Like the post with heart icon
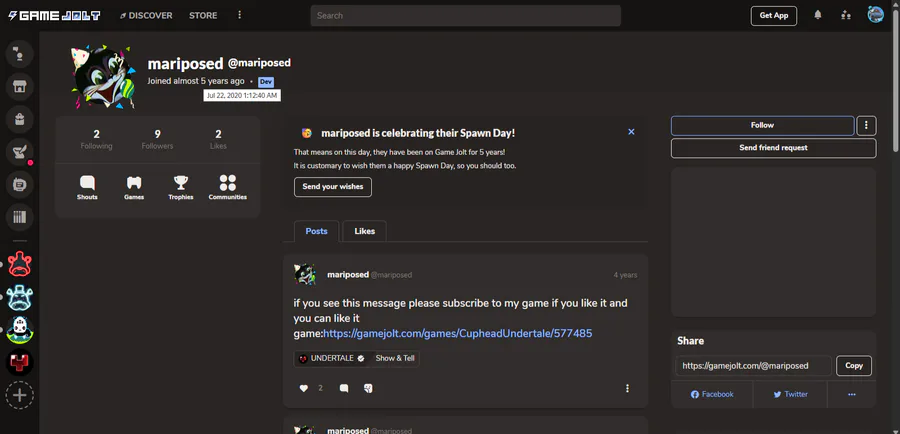This screenshot has width=900, height=434. (x=304, y=388)
